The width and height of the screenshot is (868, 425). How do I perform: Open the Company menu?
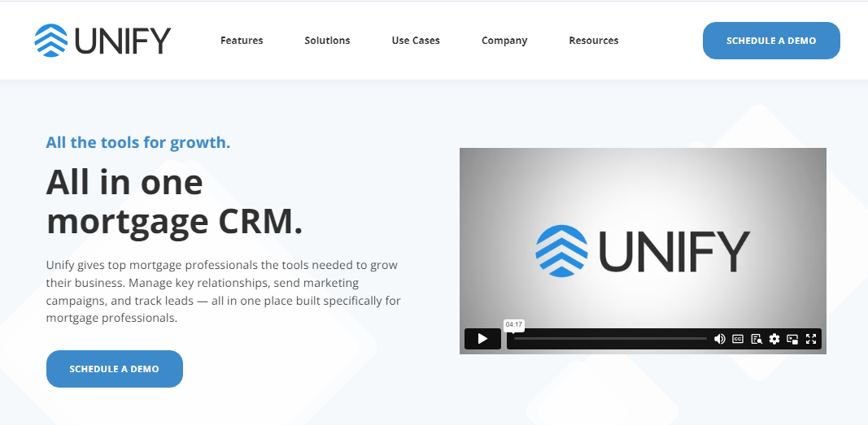click(x=504, y=41)
